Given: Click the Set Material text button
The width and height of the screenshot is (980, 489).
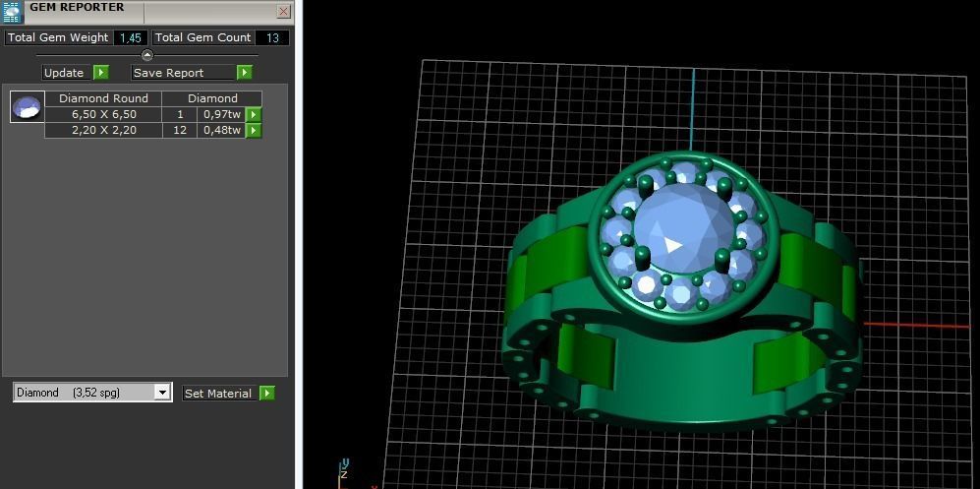Looking at the screenshot, I should point(218,394).
